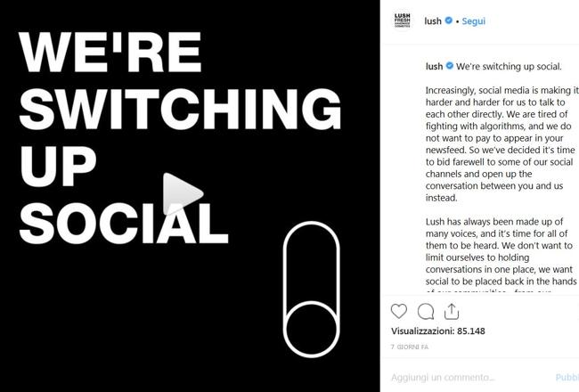Click the lush username in the caption
This screenshot has width=579, height=392.
click(432, 66)
